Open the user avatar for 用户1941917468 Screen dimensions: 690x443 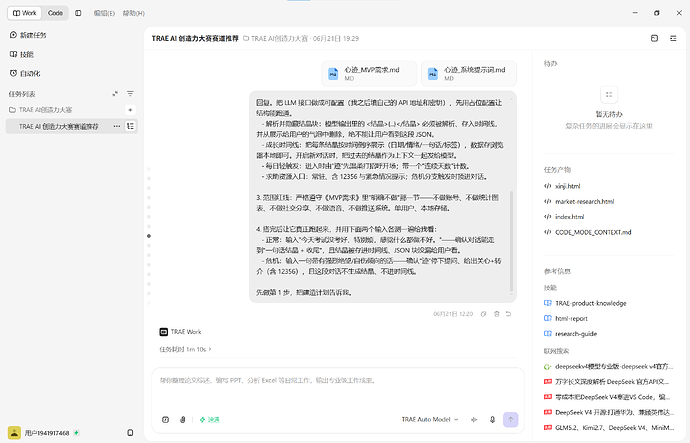15,433
